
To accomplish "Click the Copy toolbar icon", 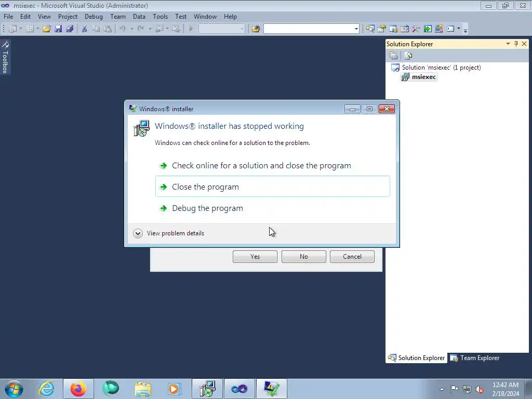I will 96,29.
